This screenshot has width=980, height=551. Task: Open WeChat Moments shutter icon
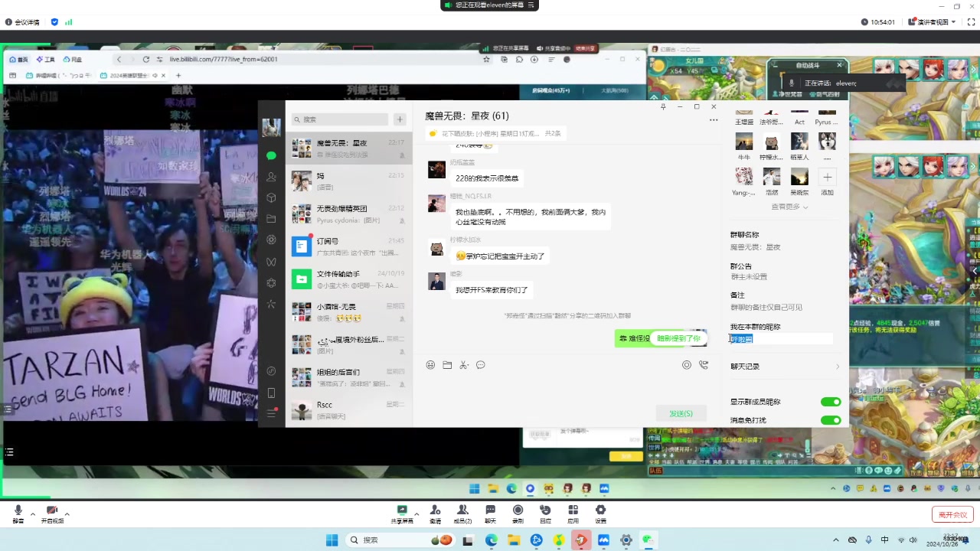click(x=271, y=240)
